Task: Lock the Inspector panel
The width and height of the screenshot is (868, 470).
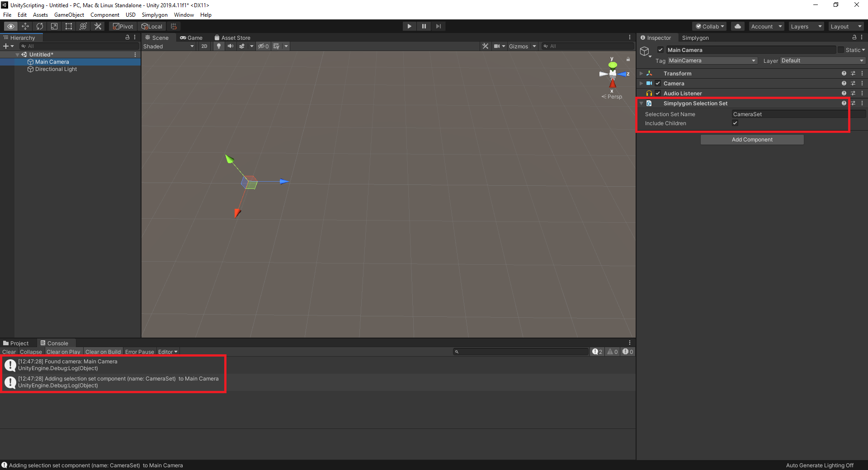Action: pyautogui.click(x=854, y=38)
